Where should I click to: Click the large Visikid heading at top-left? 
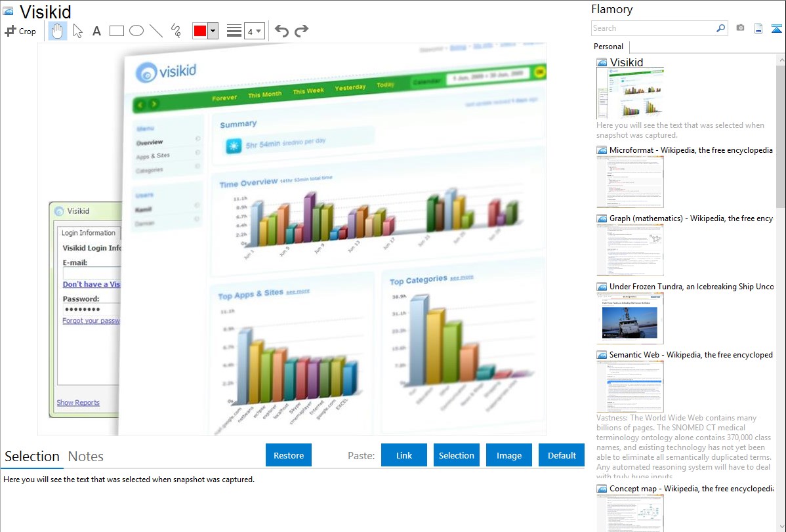(45, 12)
